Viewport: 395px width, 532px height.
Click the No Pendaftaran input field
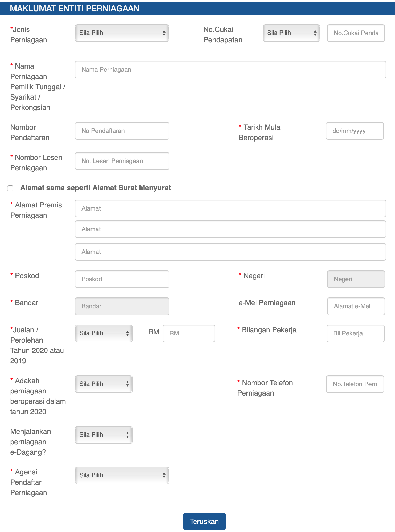tap(122, 131)
